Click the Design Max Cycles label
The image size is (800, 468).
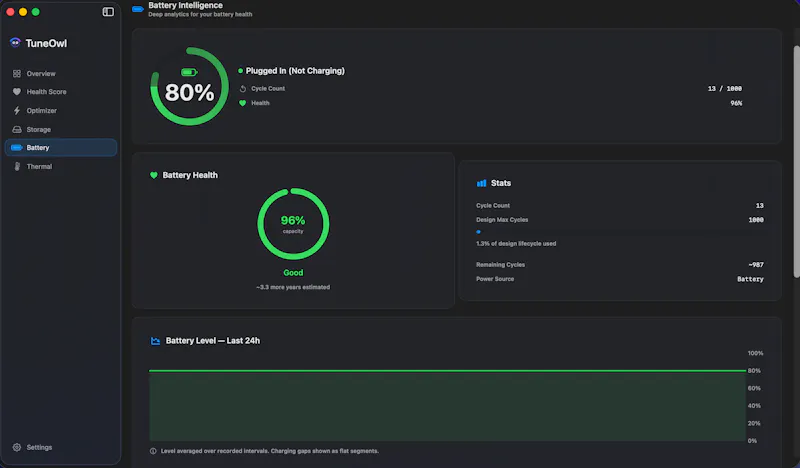pos(502,220)
